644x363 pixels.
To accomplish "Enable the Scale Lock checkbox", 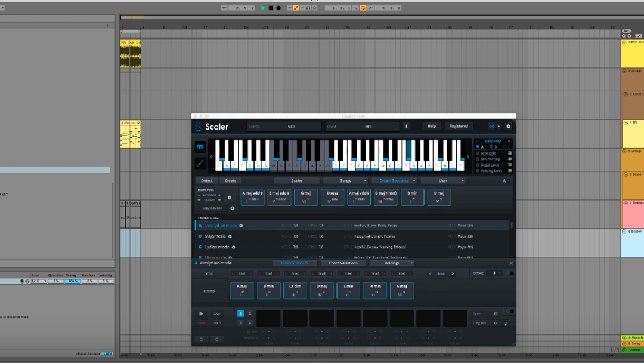I will [478, 165].
